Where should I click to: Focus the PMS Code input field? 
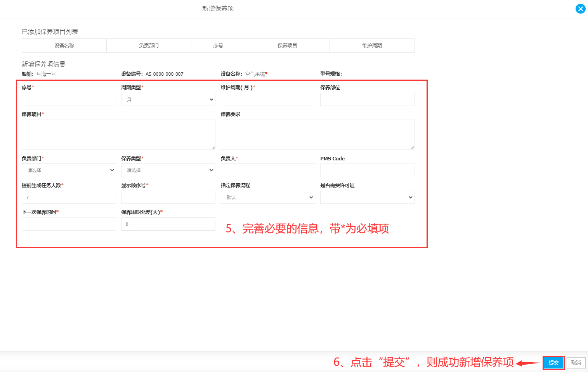click(x=367, y=170)
